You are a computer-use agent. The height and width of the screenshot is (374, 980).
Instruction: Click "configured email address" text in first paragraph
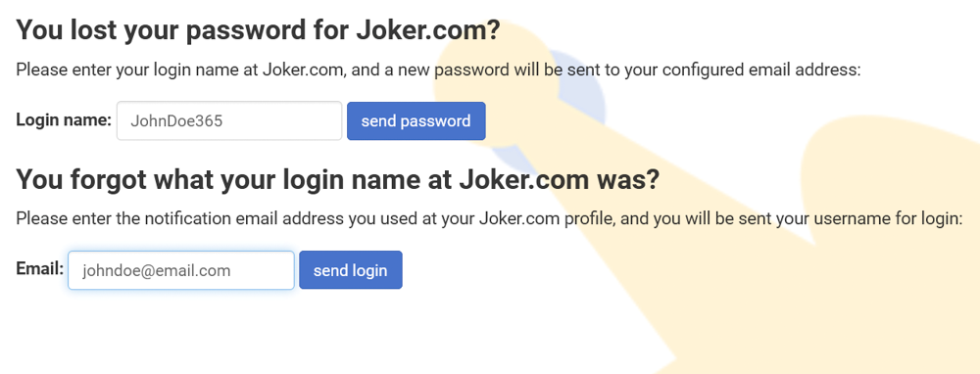coord(761,70)
